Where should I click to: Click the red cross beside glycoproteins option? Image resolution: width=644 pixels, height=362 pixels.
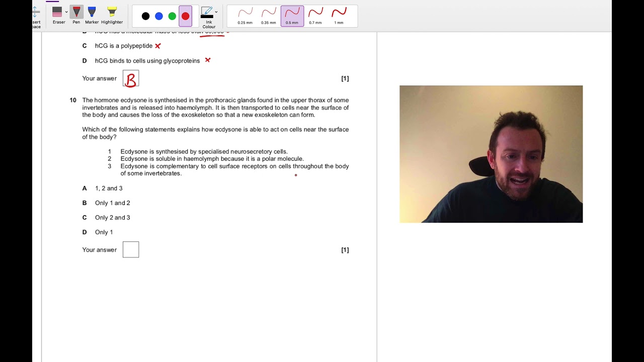point(207,60)
